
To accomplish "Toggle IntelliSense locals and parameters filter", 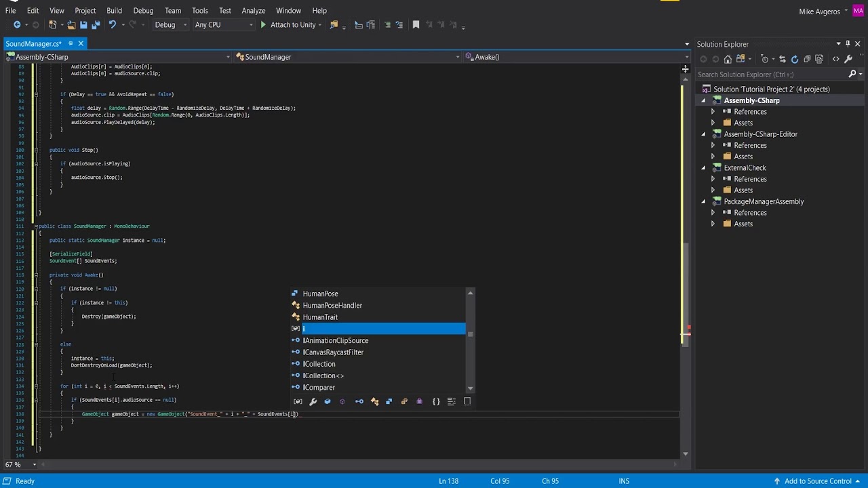I will (x=298, y=401).
